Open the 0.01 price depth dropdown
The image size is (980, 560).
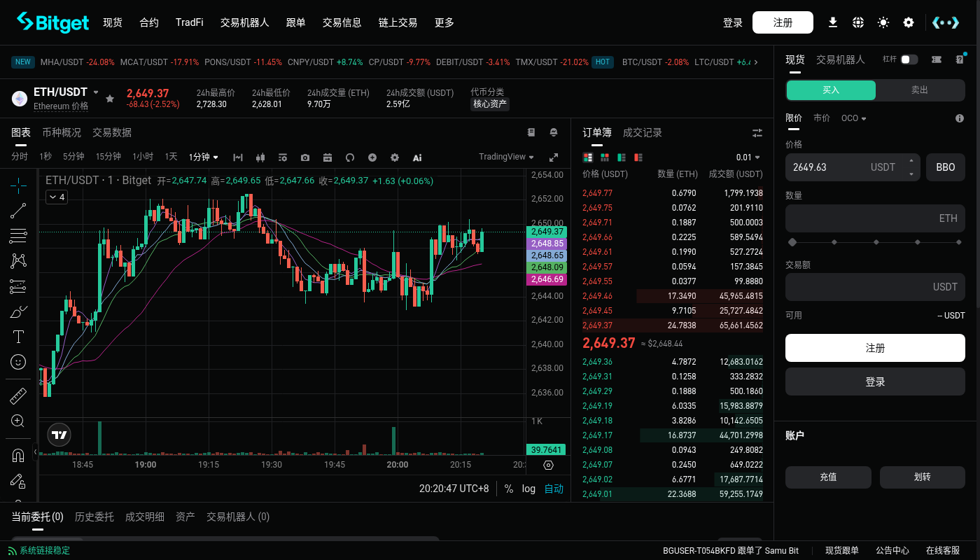pyautogui.click(x=748, y=157)
